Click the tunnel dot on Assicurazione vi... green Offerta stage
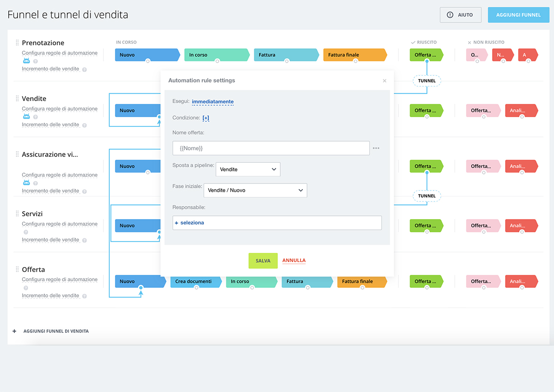 pos(427,172)
